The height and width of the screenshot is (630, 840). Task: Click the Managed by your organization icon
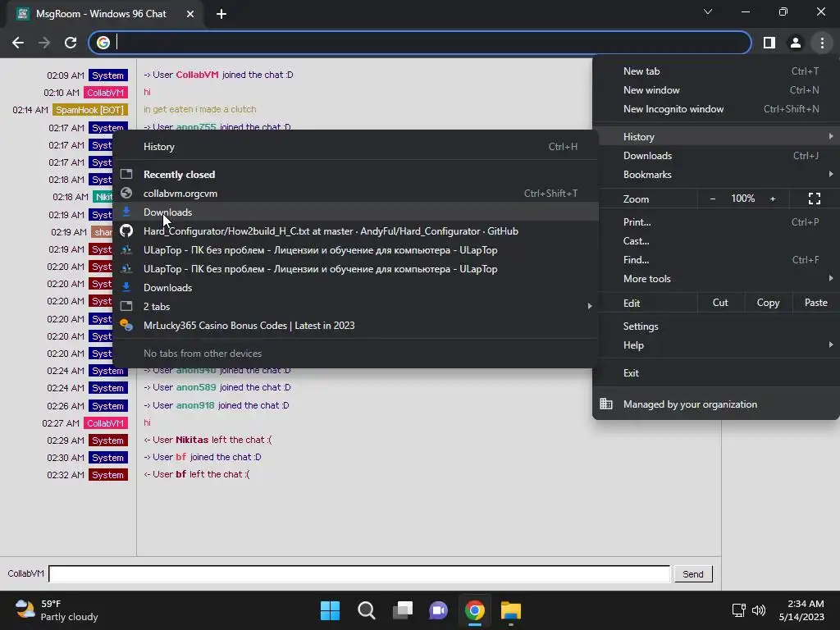(x=606, y=404)
